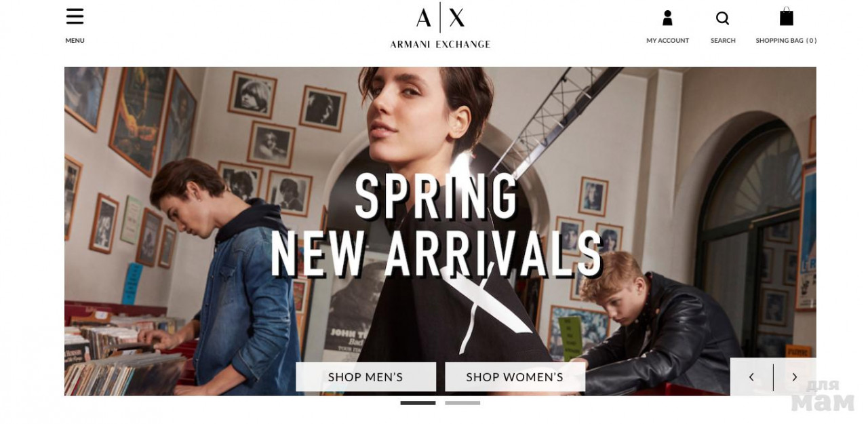
Task: Switch to the second gray slide indicator
Action: (462, 403)
